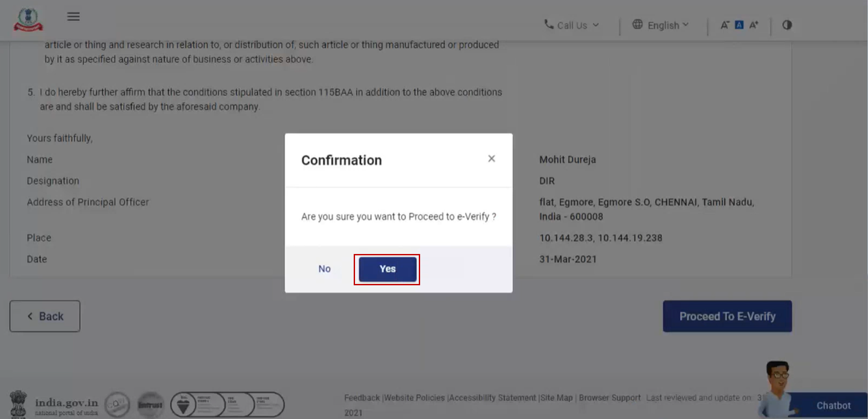Viewport: 868px width, 419px height.
Task: Decrease text size using the A- icon
Action: pyautogui.click(x=724, y=25)
